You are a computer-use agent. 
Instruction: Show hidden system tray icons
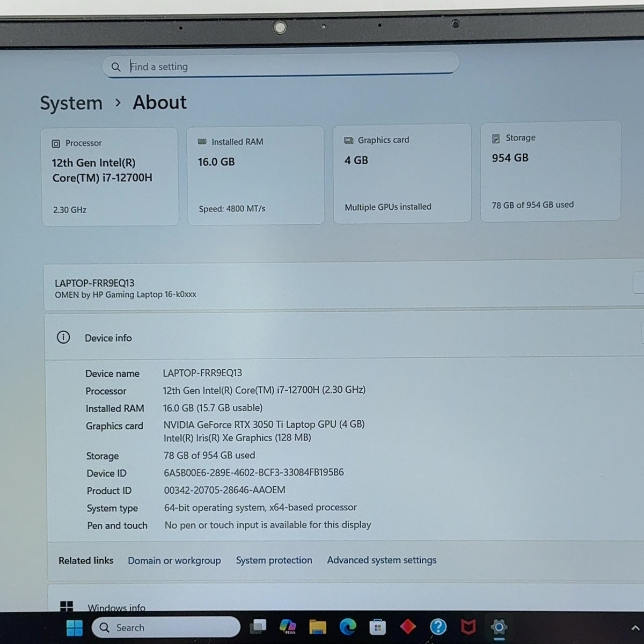(635, 628)
